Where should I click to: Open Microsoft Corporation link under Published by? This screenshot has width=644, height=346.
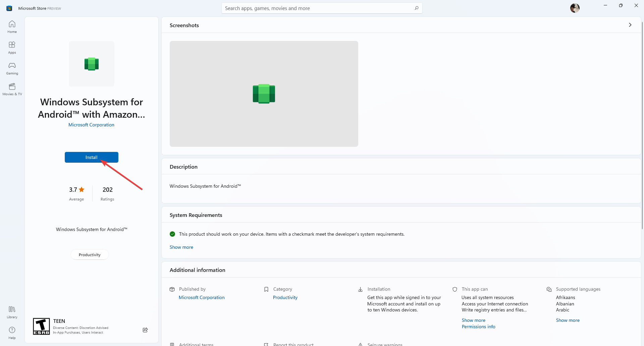[x=202, y=297]
